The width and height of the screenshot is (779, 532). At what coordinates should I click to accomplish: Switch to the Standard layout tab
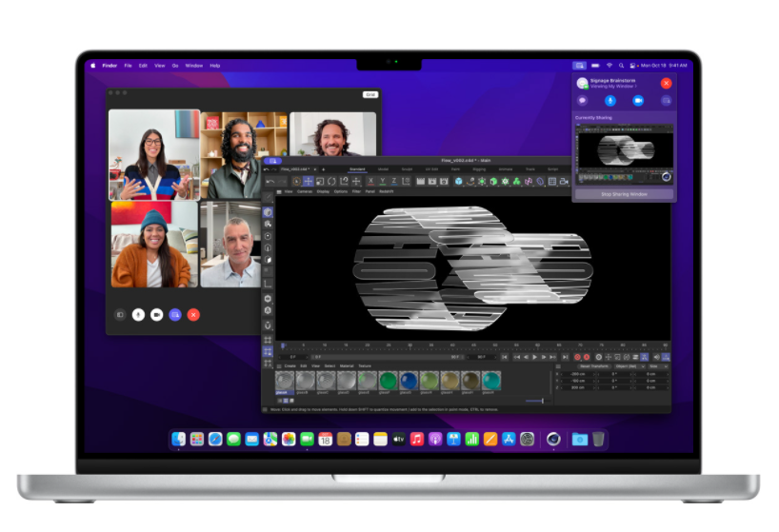tap(357, 169)
